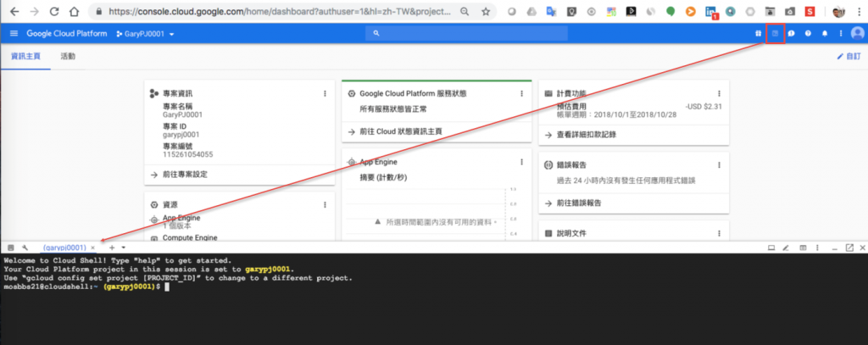Close the (garypj0001) shell tab

click(93, 248)
